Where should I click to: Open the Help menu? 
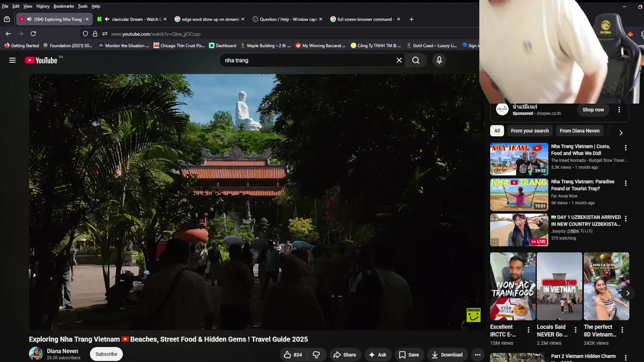[96, 6]
